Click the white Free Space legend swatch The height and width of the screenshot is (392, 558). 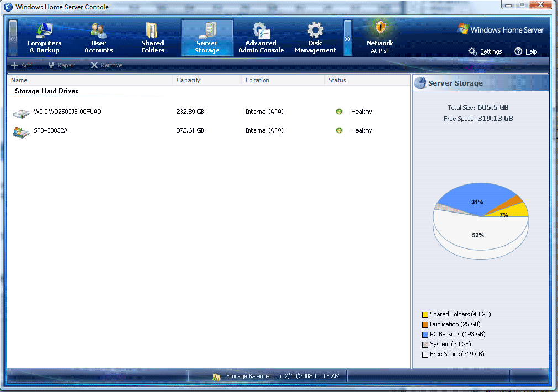[425, 354]
